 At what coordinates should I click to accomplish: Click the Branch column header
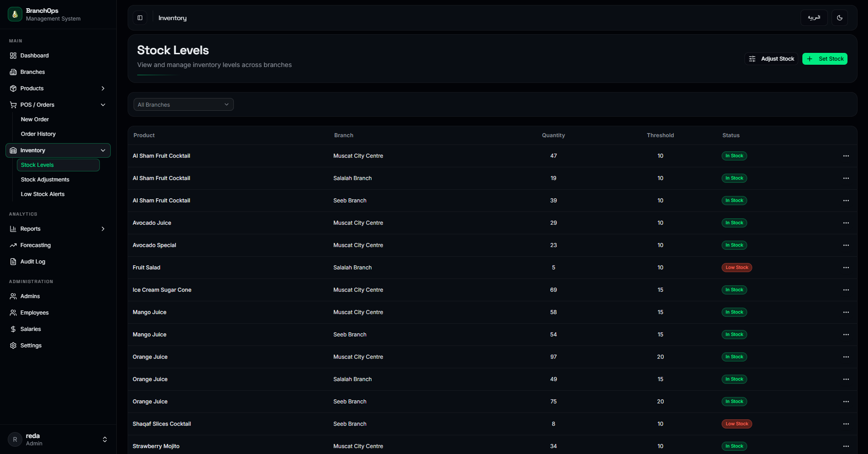point(344,135)
